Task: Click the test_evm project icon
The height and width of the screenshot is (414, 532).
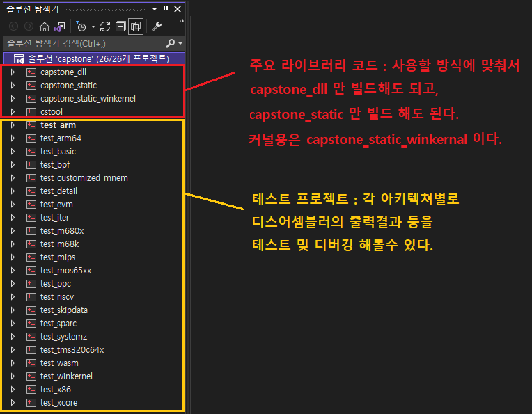Action: (31, 205)
